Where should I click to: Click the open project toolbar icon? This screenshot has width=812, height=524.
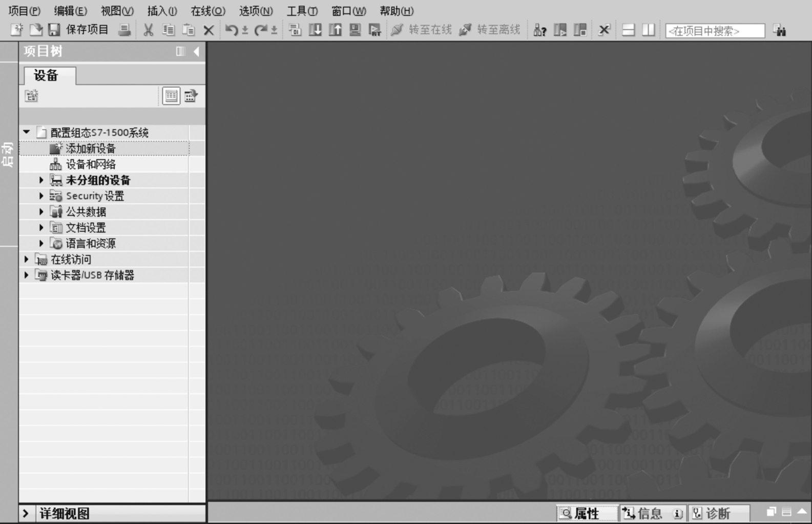36,30
